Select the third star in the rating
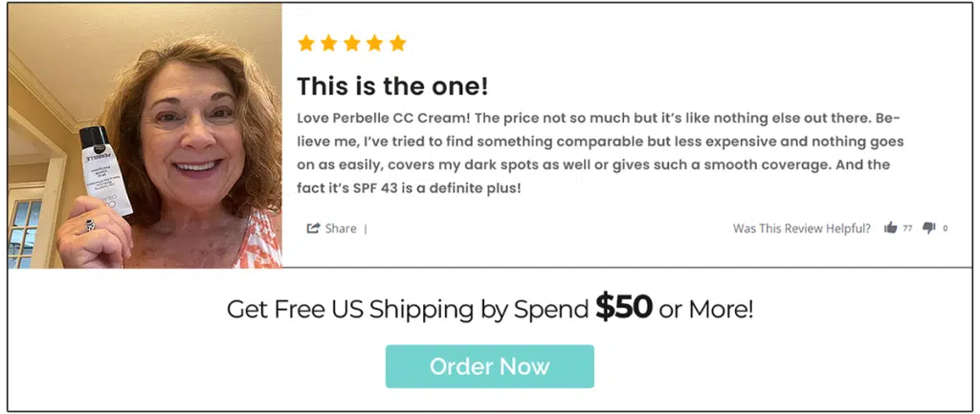The width and height of the screenshot is (980, 414). point(352,43)
